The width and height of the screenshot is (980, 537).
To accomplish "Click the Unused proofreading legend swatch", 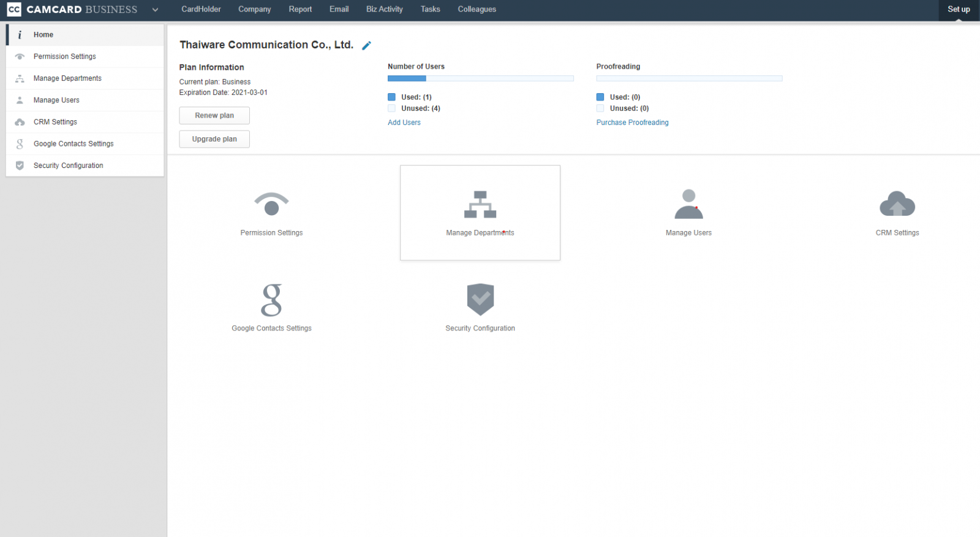I will tap(600, 109).
